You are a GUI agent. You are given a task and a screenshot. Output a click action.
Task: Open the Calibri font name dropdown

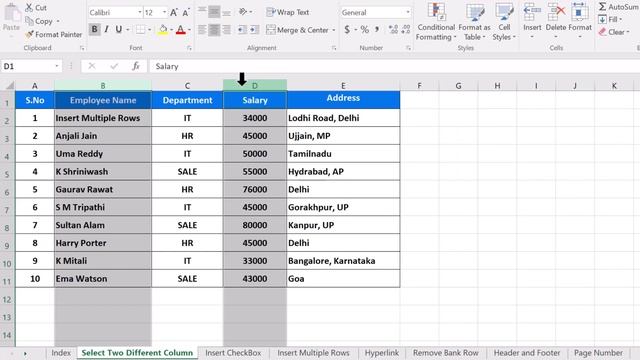(x=140, y=12)
